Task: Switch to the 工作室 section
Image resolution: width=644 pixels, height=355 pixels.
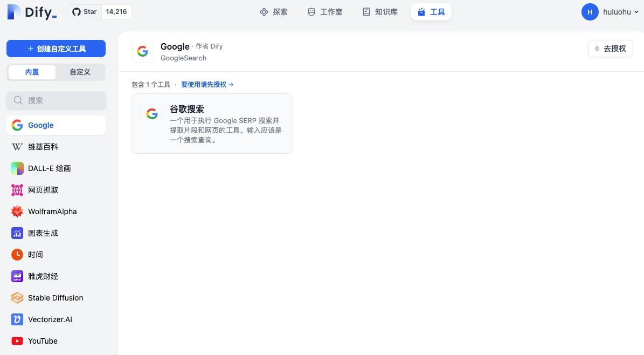Action: coord(324,12)
